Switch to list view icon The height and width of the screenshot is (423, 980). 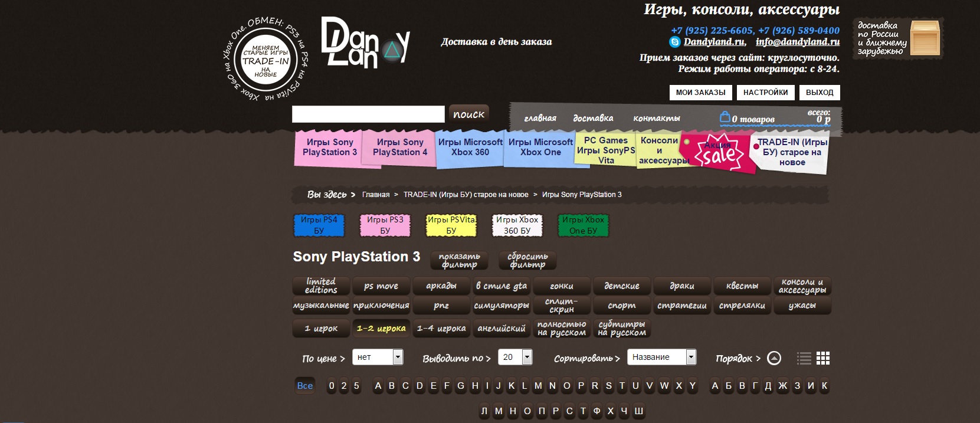pyautogui.click(x=804, y=358)
